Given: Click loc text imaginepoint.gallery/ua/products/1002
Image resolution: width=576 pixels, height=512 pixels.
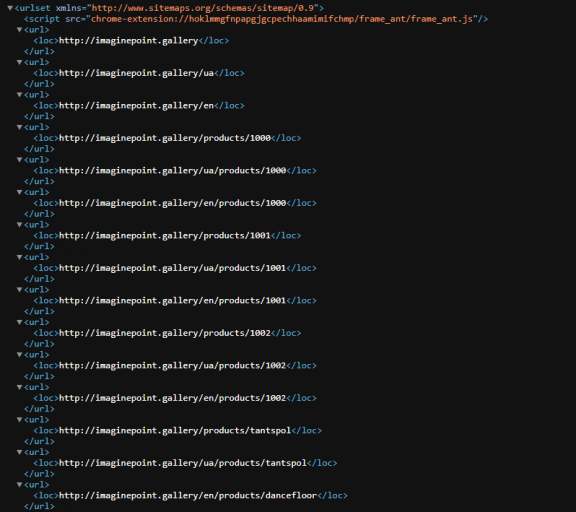Looking at the screenshot, I should (173, 365).
